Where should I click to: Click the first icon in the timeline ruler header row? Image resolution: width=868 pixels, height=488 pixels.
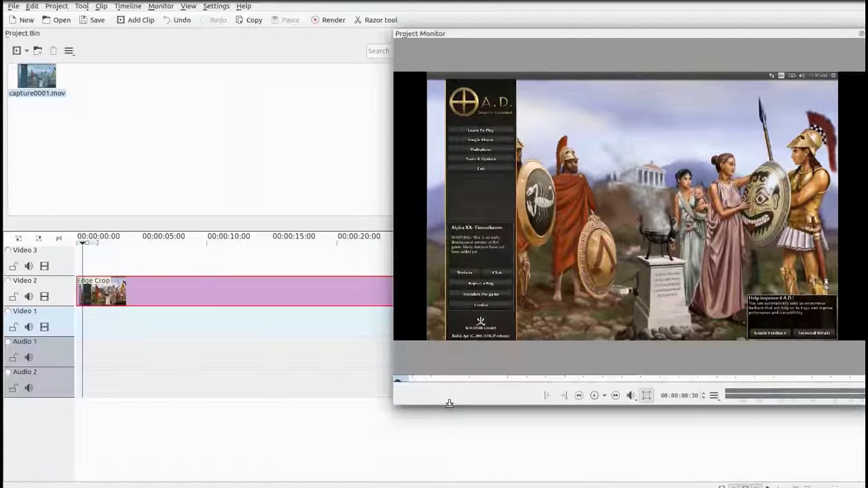point(18,238)
